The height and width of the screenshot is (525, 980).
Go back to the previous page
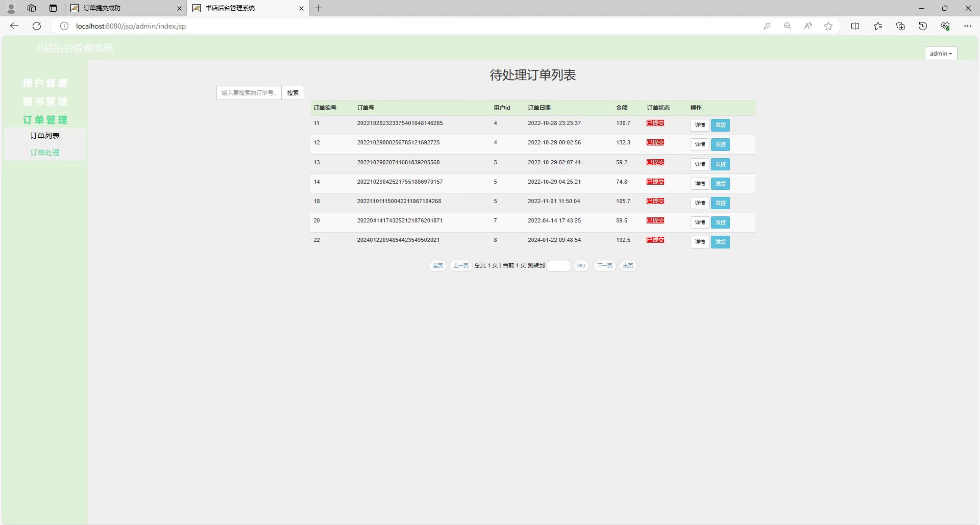[14, 26]
